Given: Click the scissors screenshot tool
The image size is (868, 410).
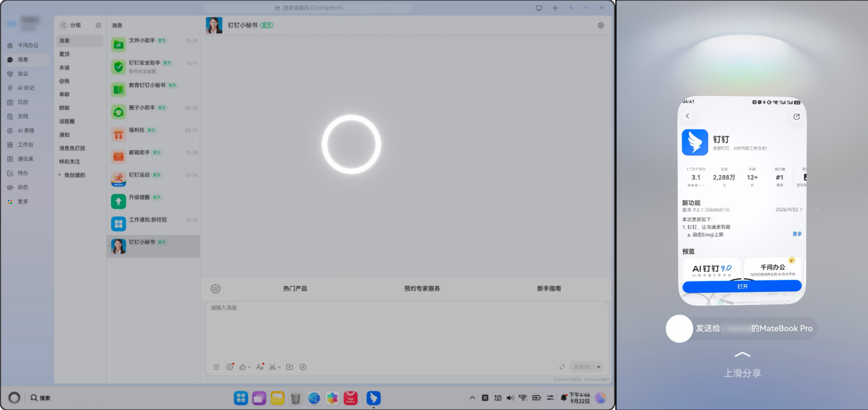Looking at the screenshot, I should pyautogui.click(x=272, y=367).
